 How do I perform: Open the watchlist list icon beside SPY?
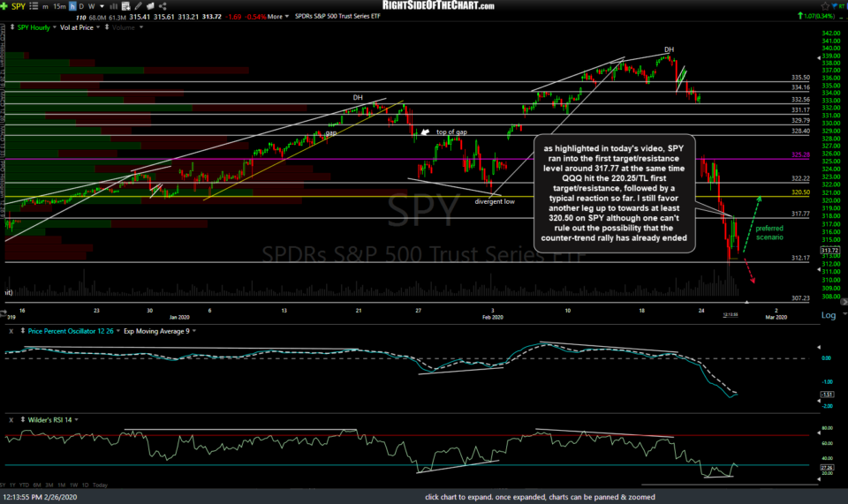[x=34, y=6]
